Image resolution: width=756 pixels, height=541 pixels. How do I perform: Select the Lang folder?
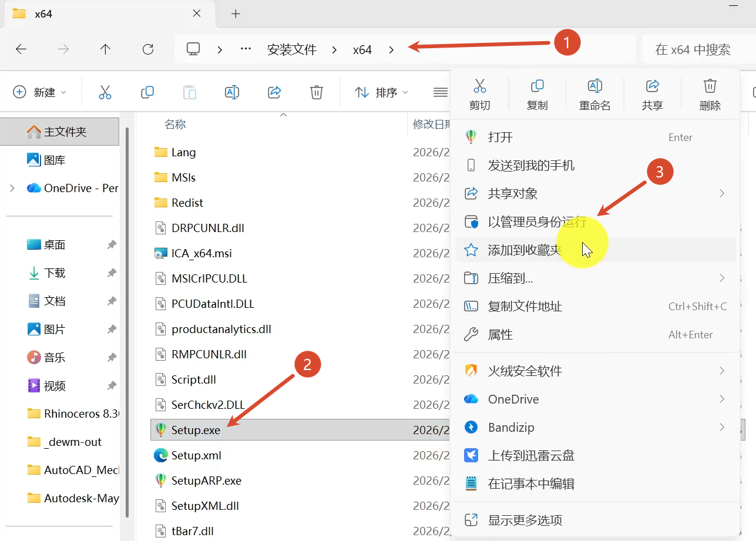pyautogui.click(x=175, y=153)
